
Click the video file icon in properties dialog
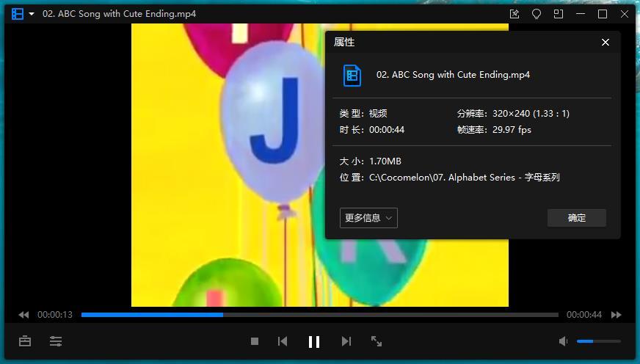point(352,76)
